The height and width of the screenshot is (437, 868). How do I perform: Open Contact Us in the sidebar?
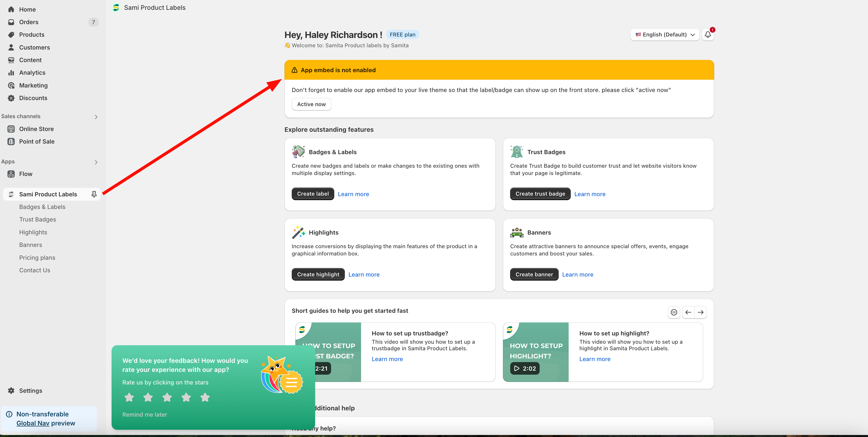(x=35, y=270)
